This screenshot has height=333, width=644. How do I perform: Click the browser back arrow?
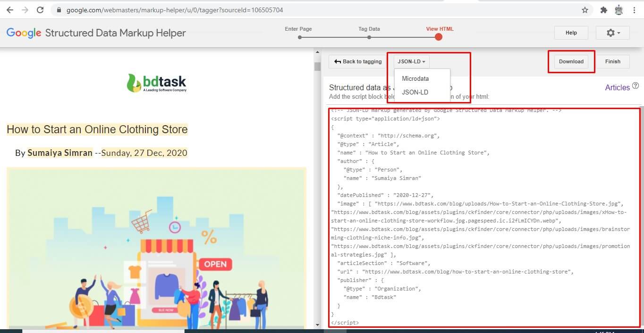pyautogui.click(x=9, y=10)
